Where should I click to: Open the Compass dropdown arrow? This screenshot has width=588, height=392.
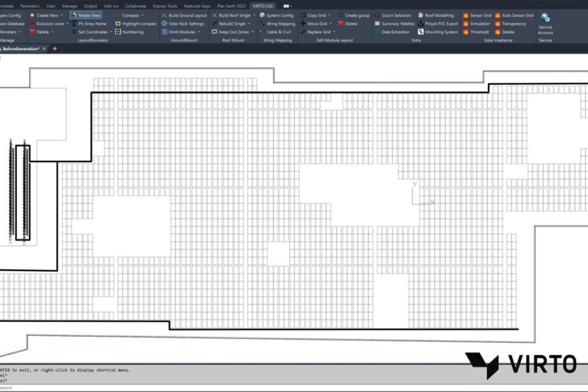142,15
